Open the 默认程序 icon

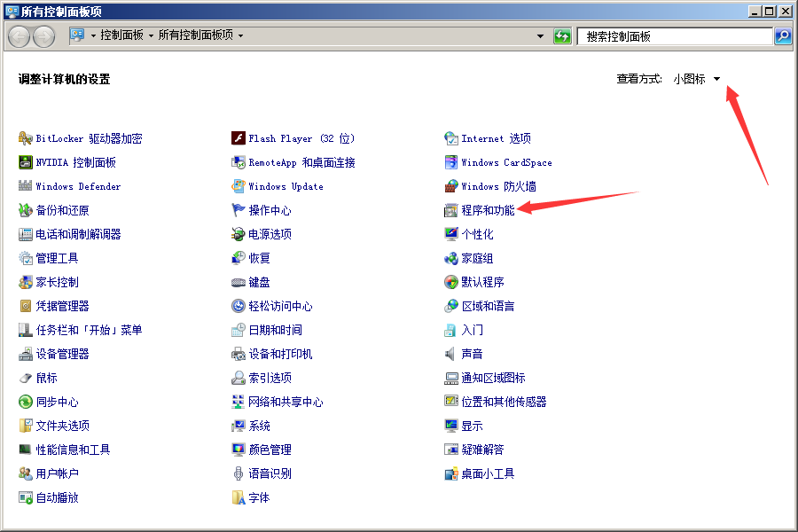pyautogui.click(x=451, y=282)
